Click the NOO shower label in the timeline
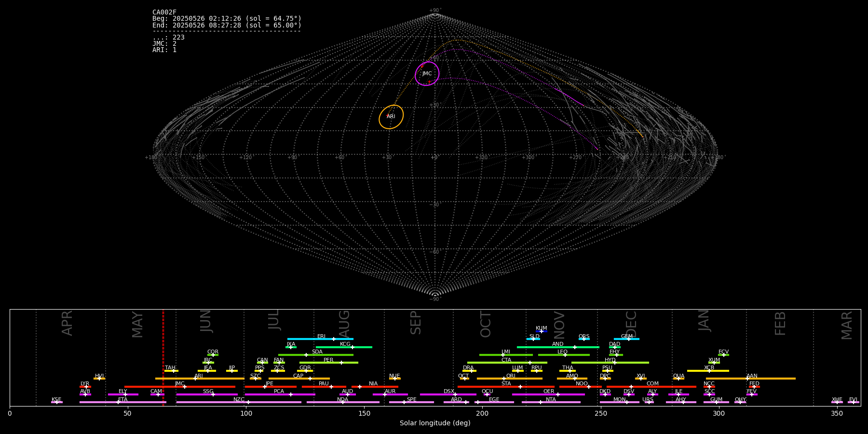868x434 pixels. pyautogui.click(x=582, y=384)
